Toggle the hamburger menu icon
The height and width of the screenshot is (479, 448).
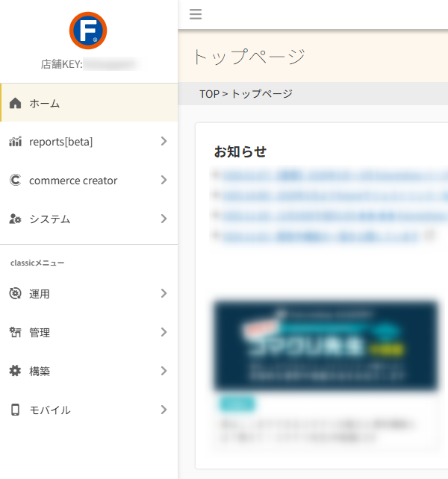click(x=196, y=14)
